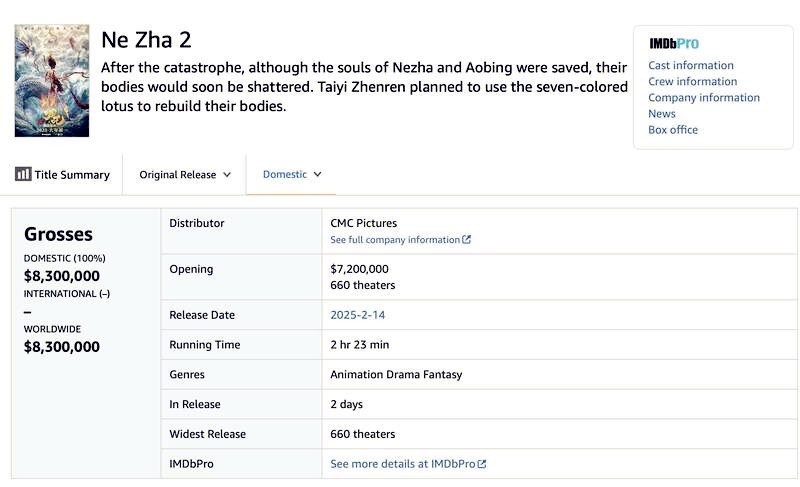
Task: Click external-link icon after full company information
Action: pos(467,240)
